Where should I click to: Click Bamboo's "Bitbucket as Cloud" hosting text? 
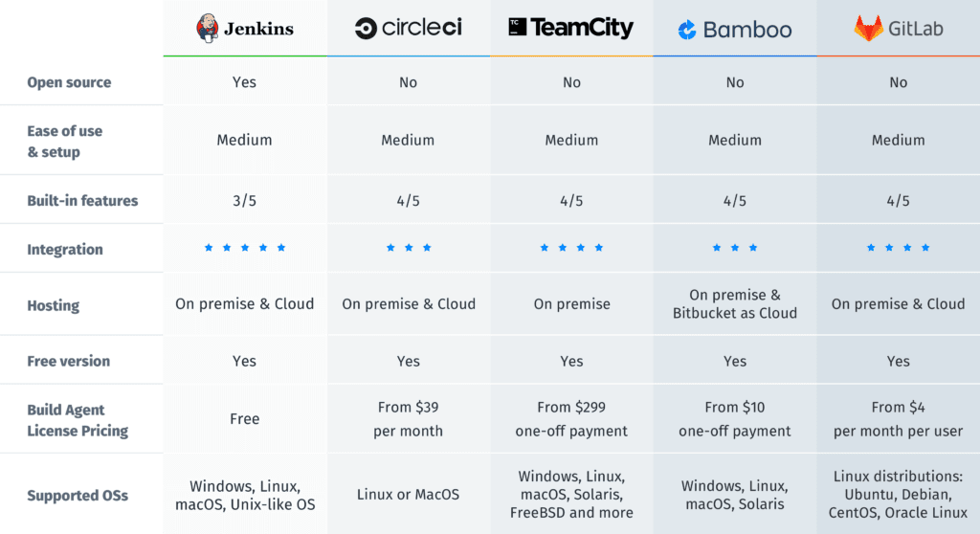coord(734,313)
